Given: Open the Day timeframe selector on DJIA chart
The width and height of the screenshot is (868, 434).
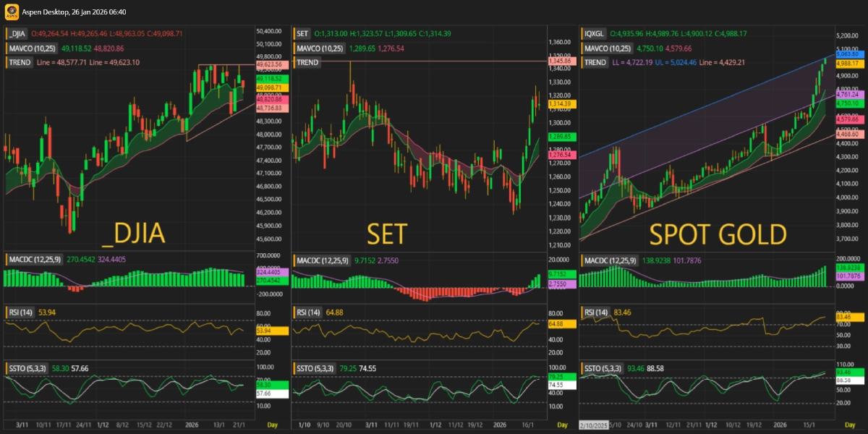Looking at the screenshot, I should (272, 423).
